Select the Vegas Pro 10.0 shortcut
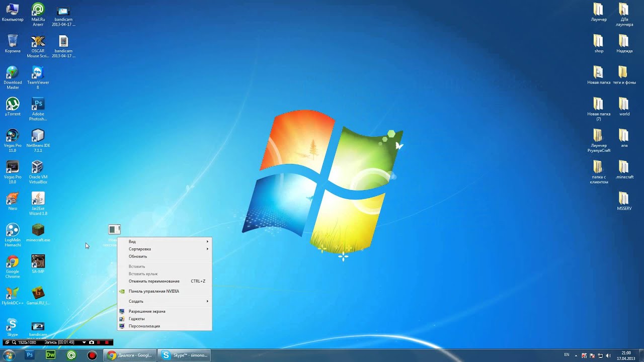 pos(13,172)
